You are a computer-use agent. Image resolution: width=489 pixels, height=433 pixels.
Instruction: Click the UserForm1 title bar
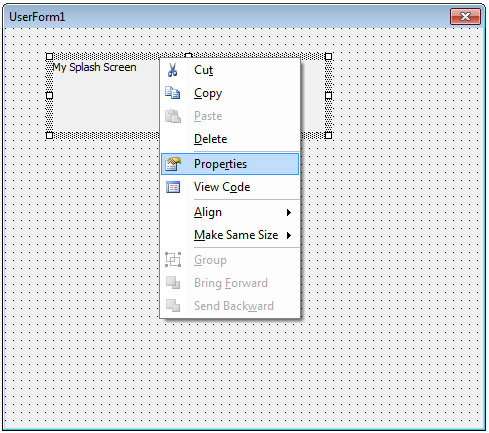click(x=227, y=16)
